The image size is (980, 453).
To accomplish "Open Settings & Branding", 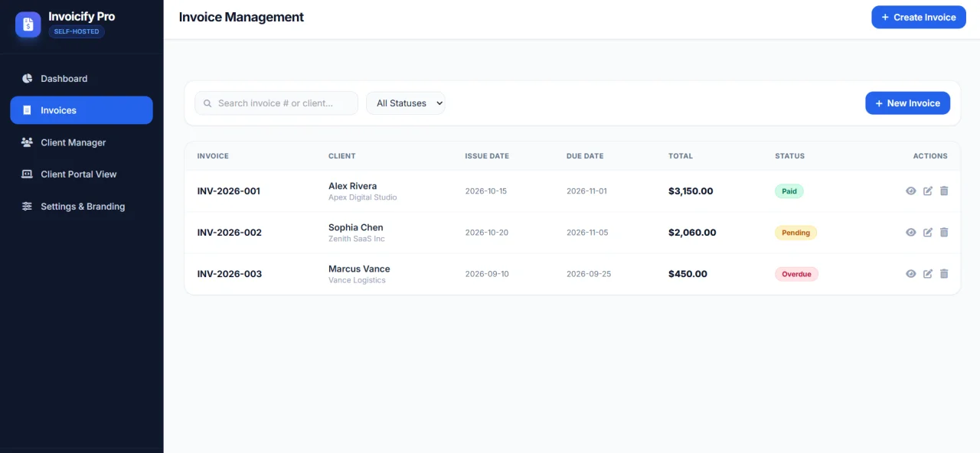I will (81, 207).
